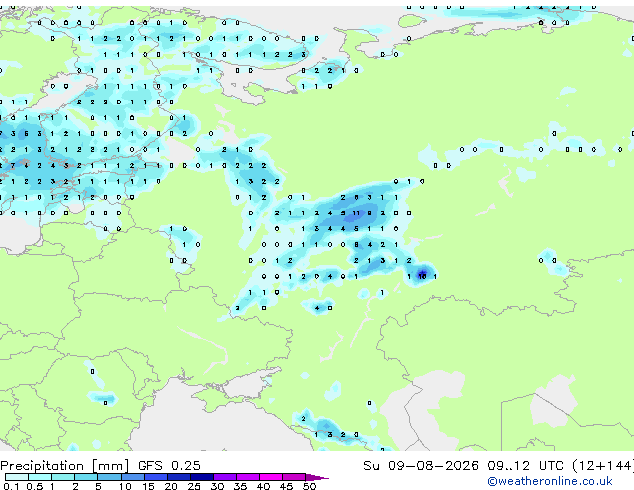
Task: Select legend swatch between 15 and 20
Action: (x=155, y=477)
